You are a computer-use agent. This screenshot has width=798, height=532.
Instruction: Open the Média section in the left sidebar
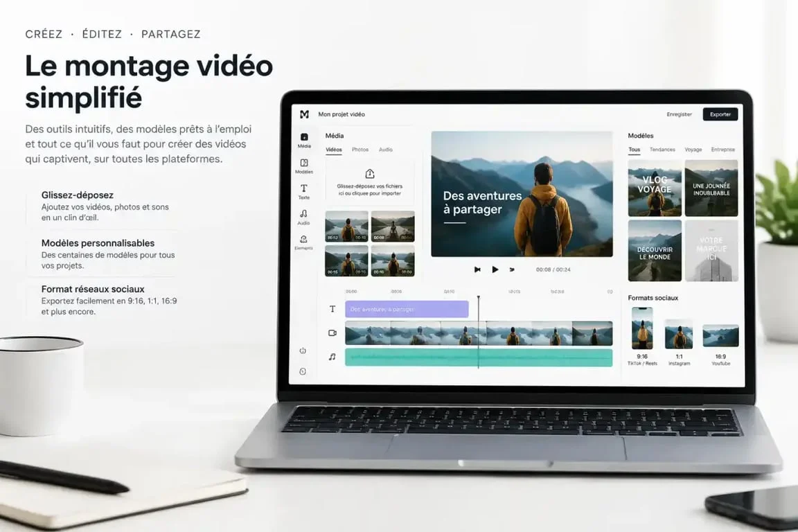[x=304, y=141]
